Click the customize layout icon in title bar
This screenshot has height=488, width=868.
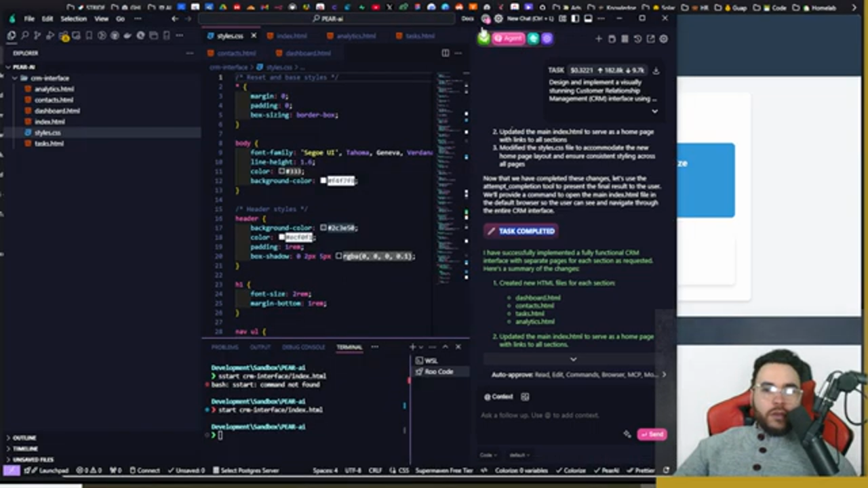pyautogui.click(x=562, y=18)
